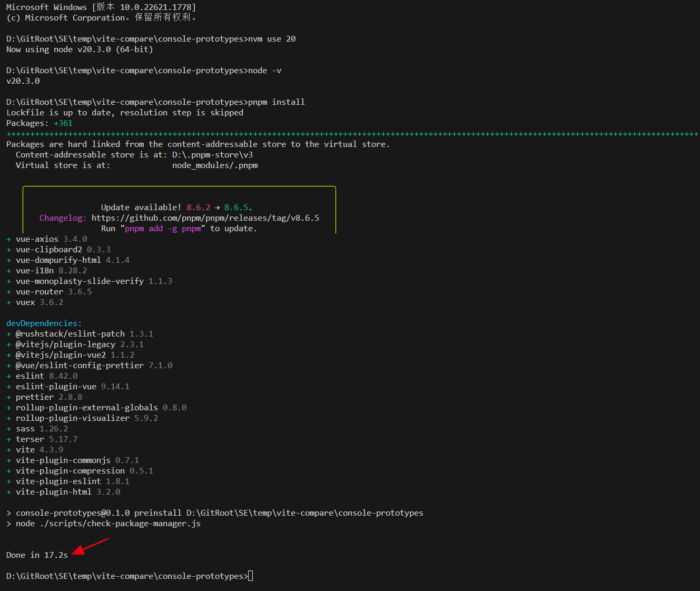The image size is (700, 591).
Task: Click the 'eslint 8.42.0' package line
Action: [x=42, y=376]
